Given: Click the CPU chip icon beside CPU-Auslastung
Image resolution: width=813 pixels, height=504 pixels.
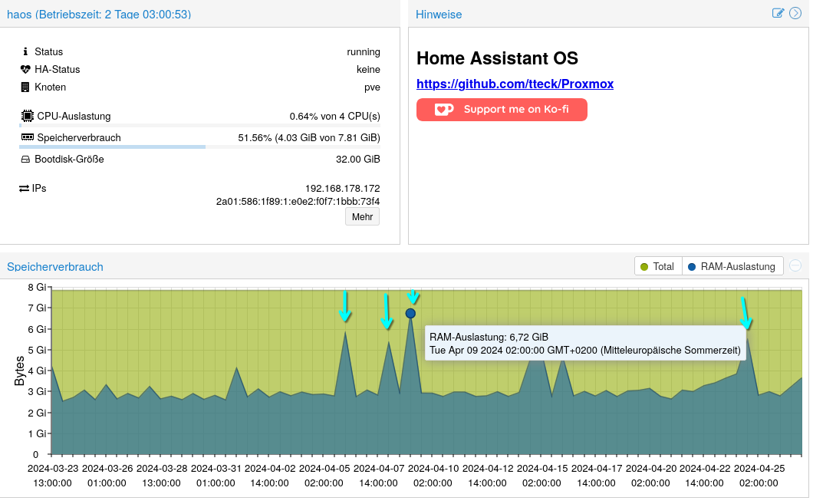Looking at the screenshot, I should coord(28,116).
